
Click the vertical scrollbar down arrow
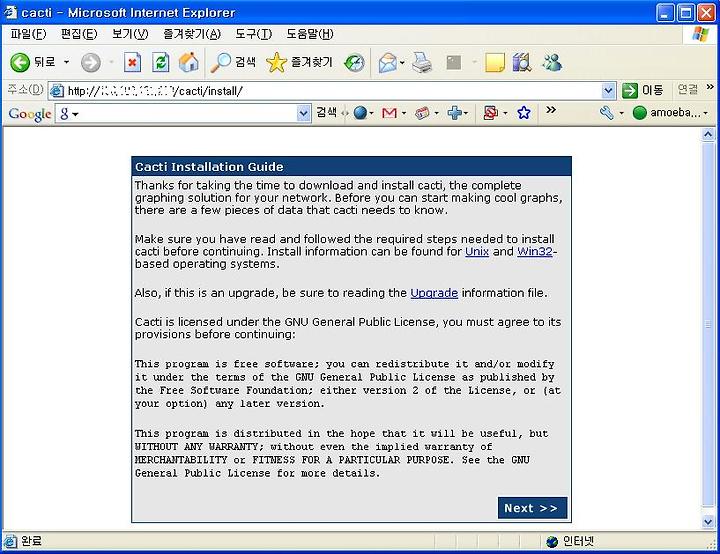tap(708, 521)
